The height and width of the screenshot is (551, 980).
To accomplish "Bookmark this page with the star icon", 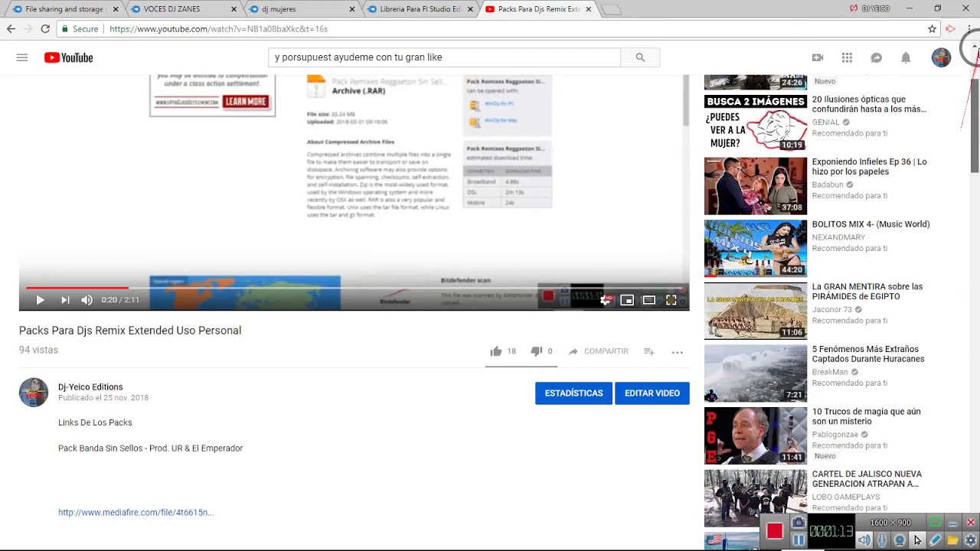I will [x=932, y=29].
